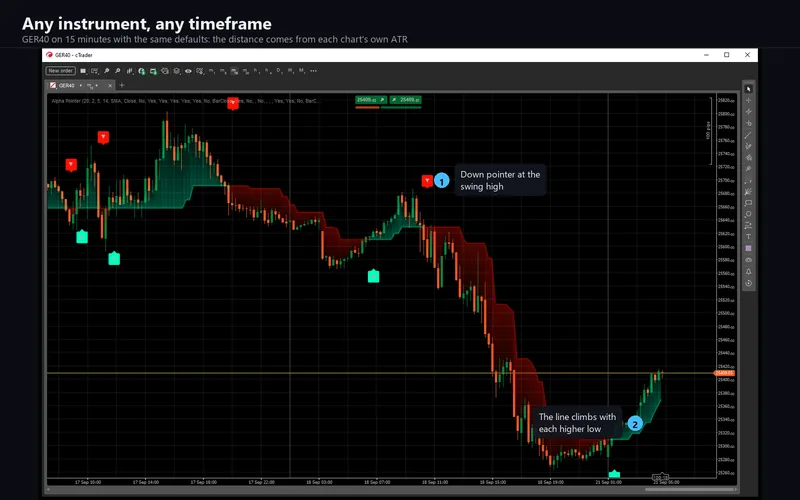Select the m15 timeframe button
The image size is (800, 500).
[234, 71]
